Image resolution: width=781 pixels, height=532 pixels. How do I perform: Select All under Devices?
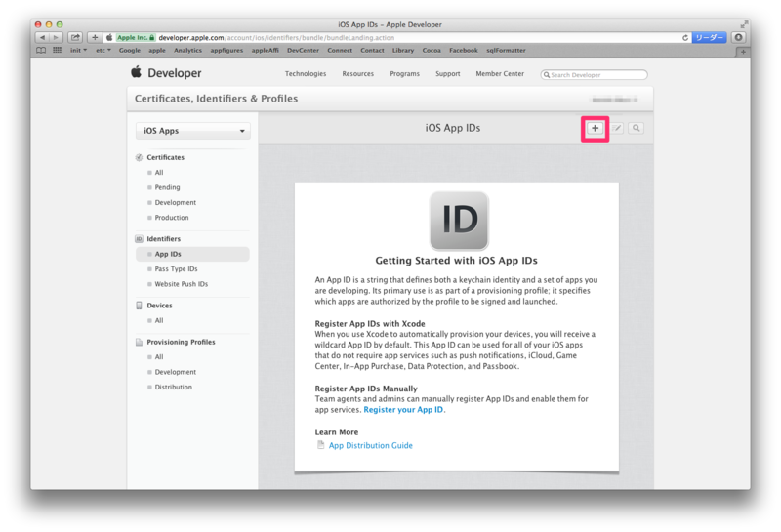click(x=159, y=320)
